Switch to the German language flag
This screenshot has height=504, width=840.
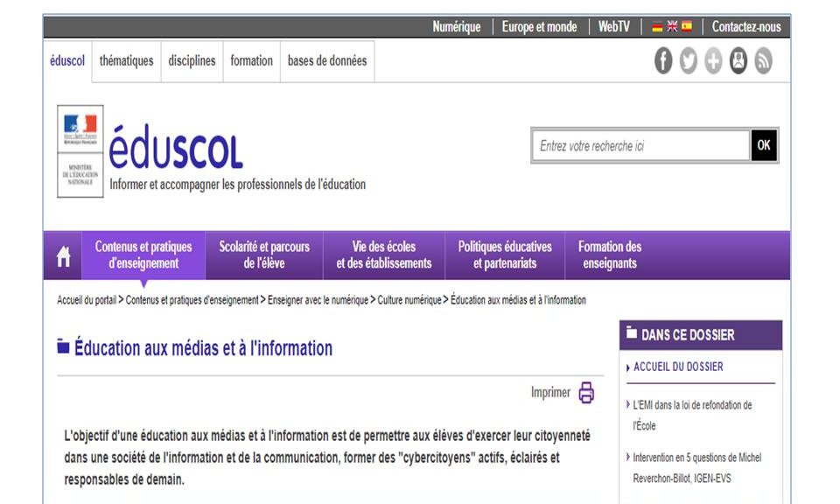(x=657, y=27)
